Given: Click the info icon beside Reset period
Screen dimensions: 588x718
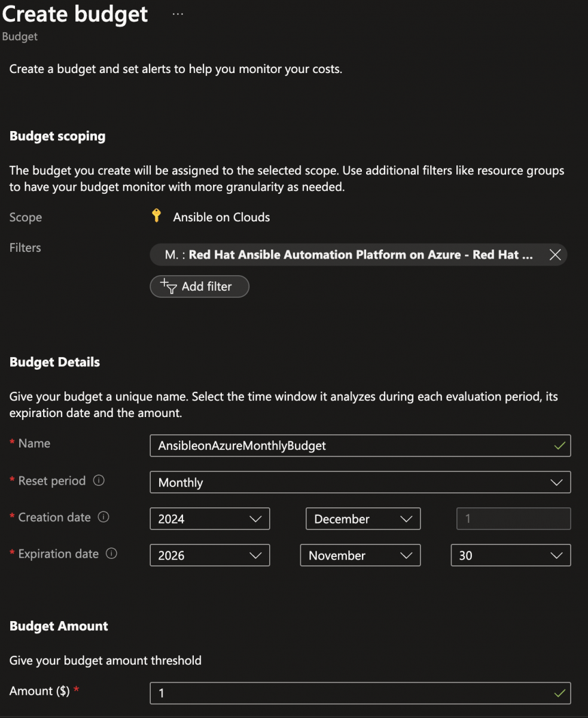Looking at the screenshot, I should (x=98, y=480).
